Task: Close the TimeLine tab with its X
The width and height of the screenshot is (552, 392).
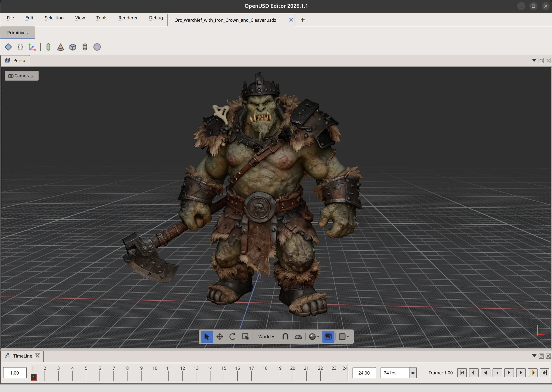Action: (x=37, y=356)
